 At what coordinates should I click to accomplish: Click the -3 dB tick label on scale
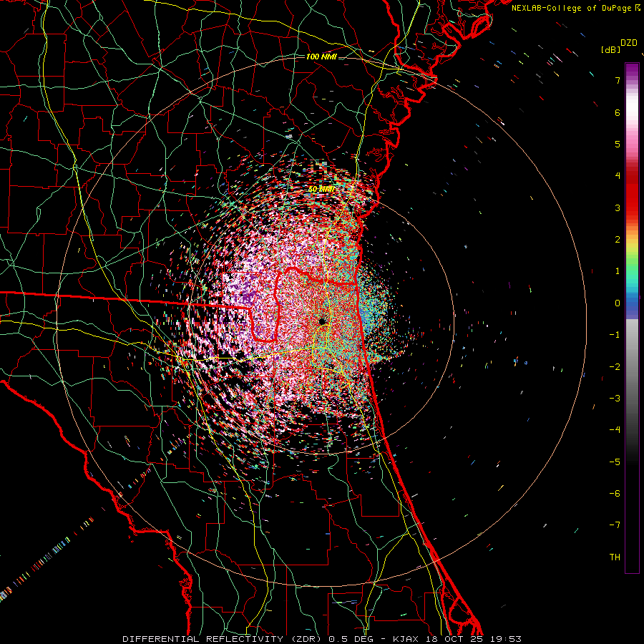coord(615,399)
